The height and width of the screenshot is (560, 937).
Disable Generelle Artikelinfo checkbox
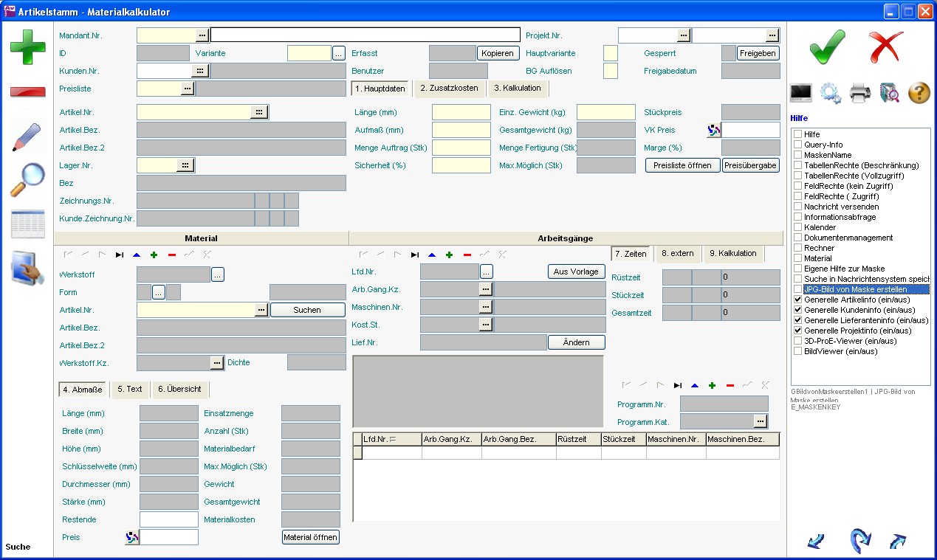797,300
